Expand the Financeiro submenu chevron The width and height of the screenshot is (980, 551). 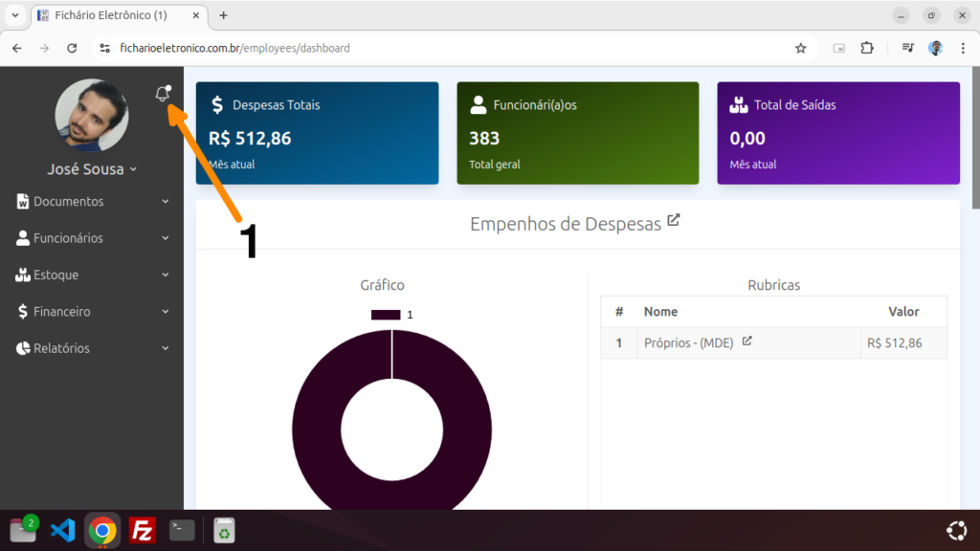click(166, 311)
